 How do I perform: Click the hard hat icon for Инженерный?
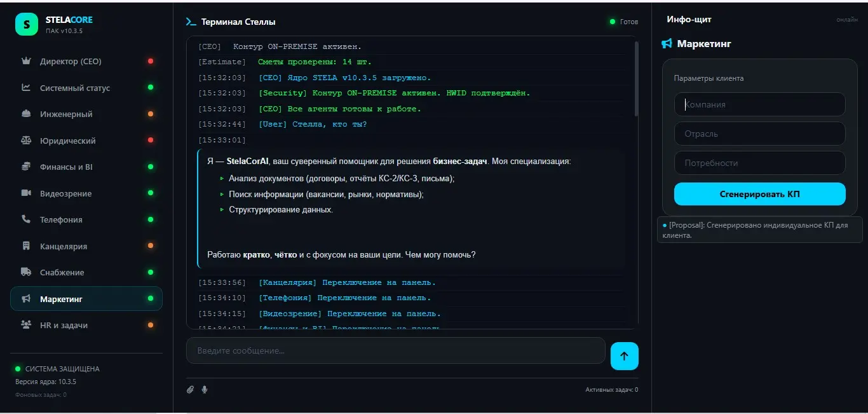click(26, 114)
